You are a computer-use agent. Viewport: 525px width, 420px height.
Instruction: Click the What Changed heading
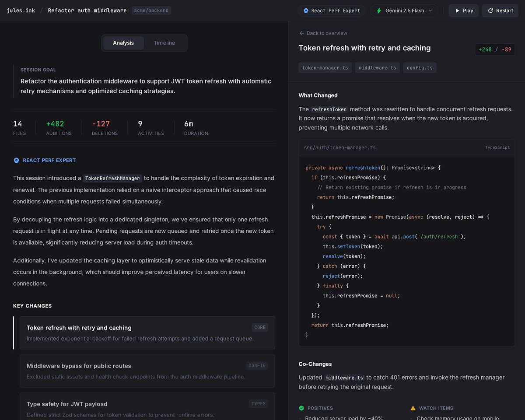tap(318, 95)
